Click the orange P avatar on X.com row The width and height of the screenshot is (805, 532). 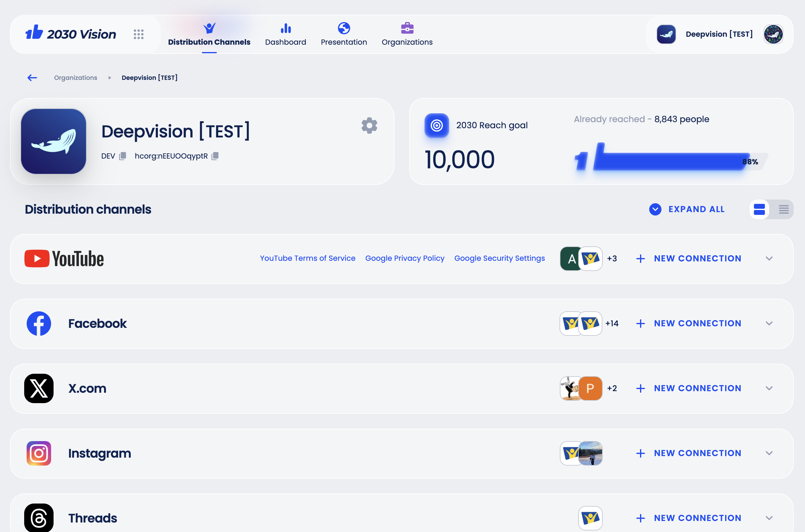pyautogui.click(x=590, y=388)
